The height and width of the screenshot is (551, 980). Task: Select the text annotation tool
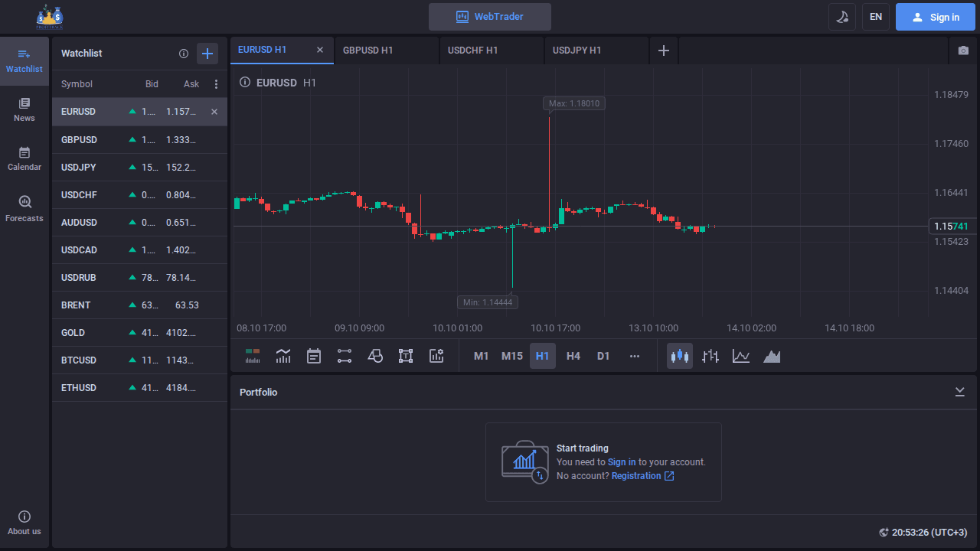406,356
